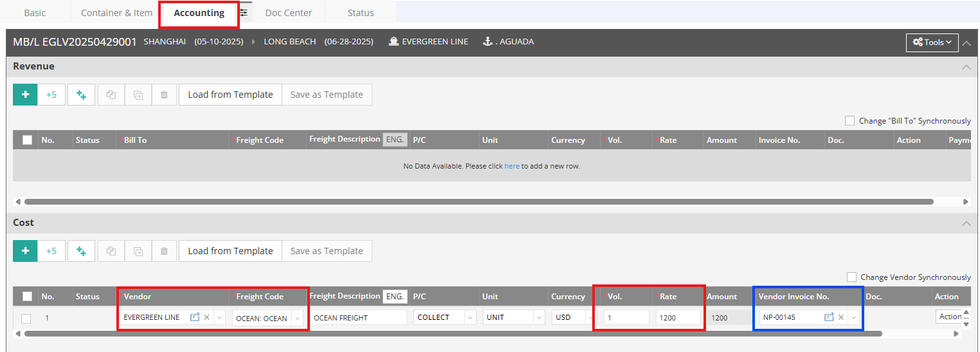The height and width of the screenshot is (352, 980).
Task: Collapse the Revenue section chevron
Action: (x=965, y=67)
